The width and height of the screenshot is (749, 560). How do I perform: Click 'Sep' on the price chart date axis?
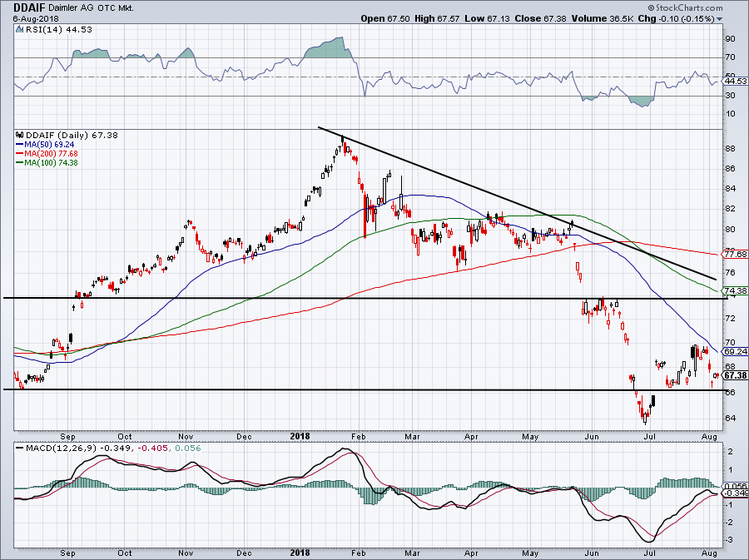[x=68, y=437]
